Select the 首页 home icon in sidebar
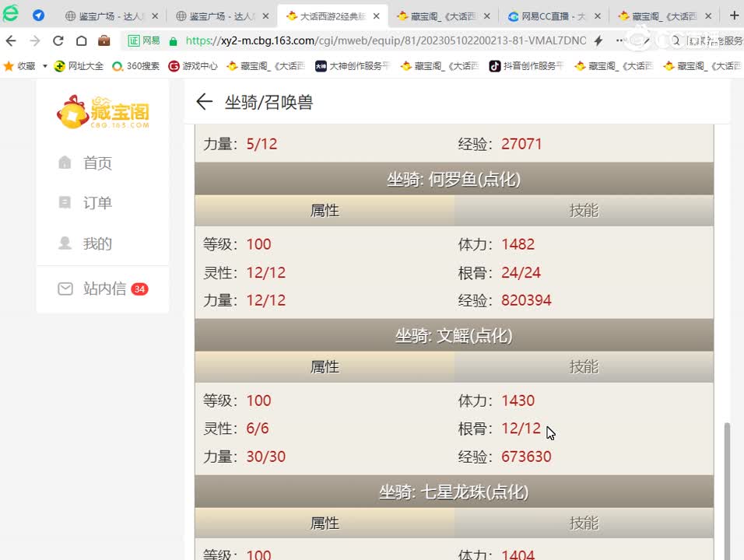Screen dimensions: 744x560 point(65,163)
